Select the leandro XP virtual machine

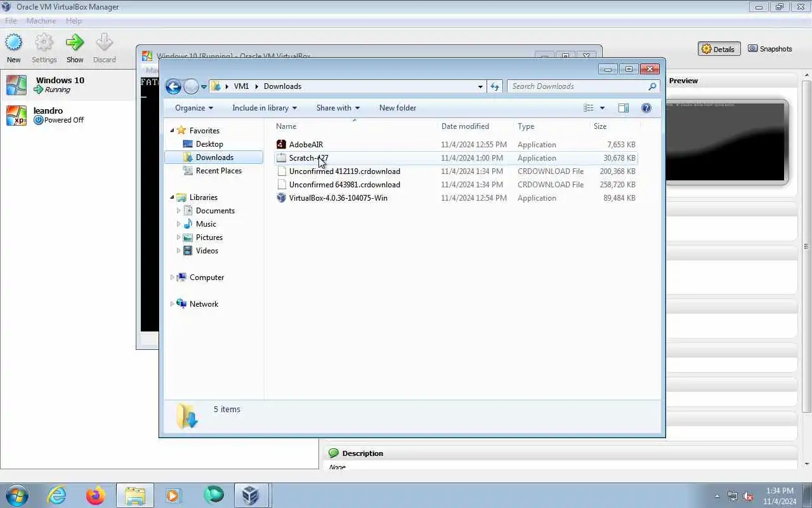(69, 115)
